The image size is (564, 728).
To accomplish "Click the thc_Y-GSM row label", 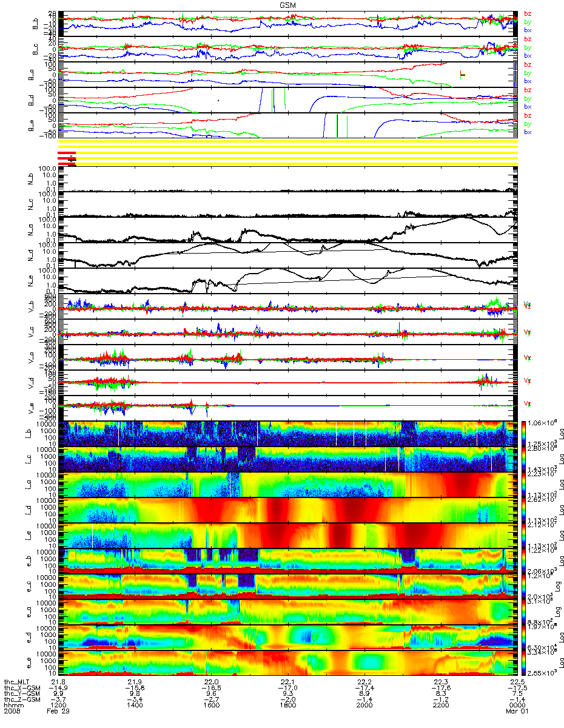I will click(x=22, y=694).
